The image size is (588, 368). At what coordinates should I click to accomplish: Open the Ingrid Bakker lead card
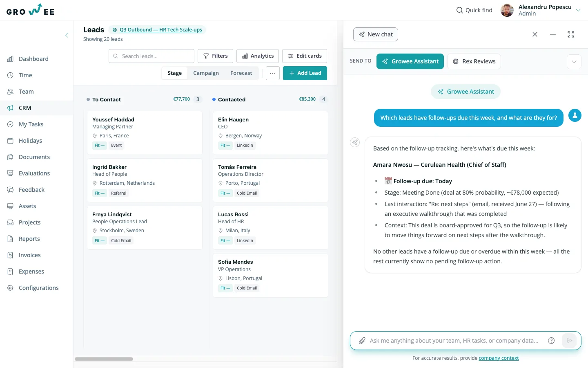pos(145,180)
